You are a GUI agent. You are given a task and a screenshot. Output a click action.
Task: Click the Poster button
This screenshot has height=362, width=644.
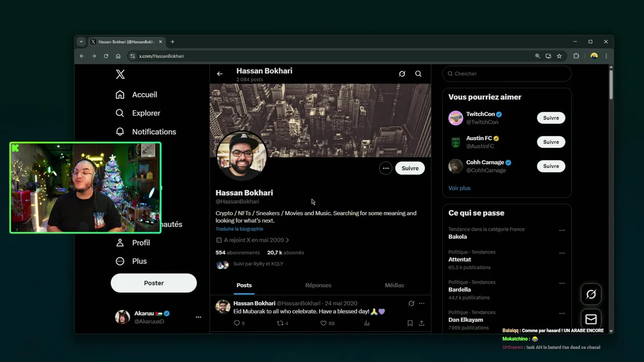click(x=153, y=283)
